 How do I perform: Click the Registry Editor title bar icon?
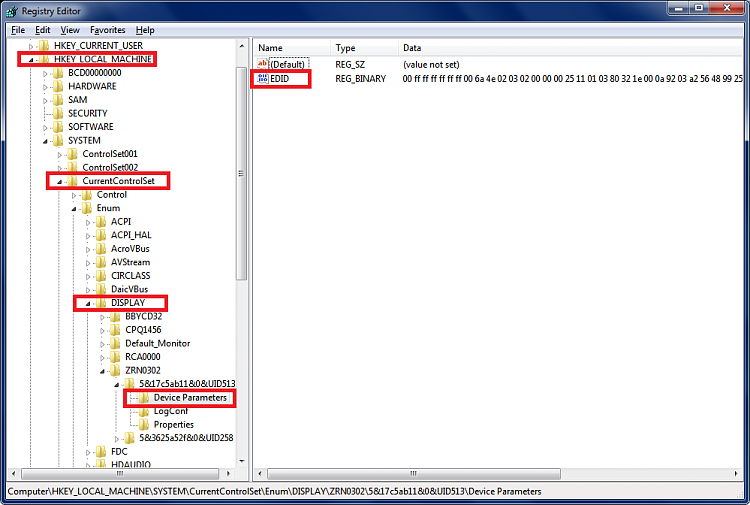point(12,11)
